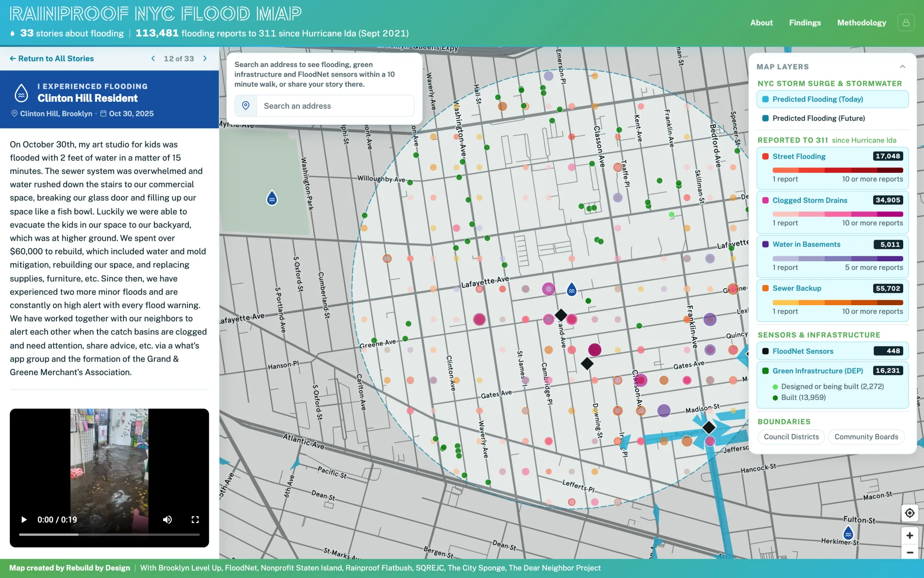Click story droplet marker near Lafayette Ave
This screenshot has height=578, width=924.
571,289
